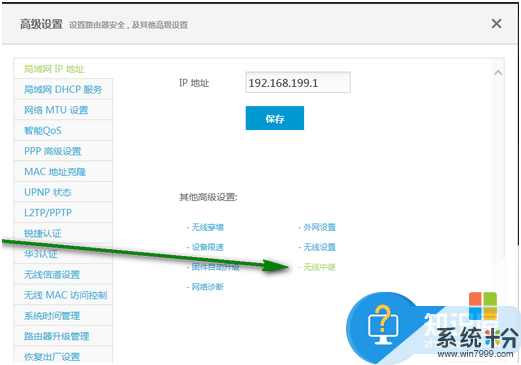Open 锐捷认证 settings
The image size is (521, 365).
63,233
